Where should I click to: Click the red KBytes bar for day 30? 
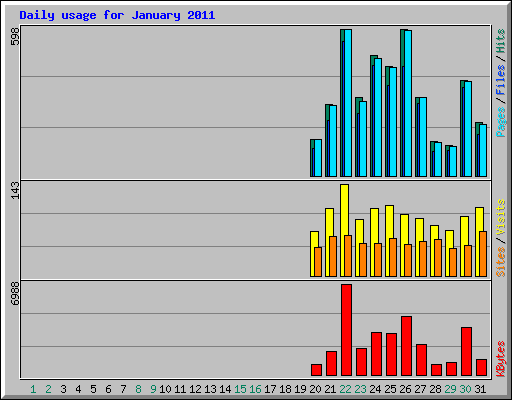coord(466,352)
